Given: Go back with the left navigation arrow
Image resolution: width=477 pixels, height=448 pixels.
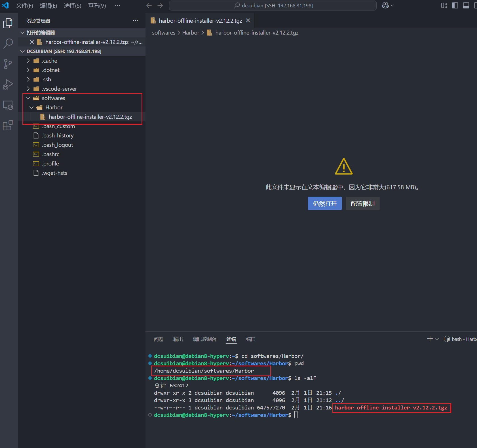Looking at the screenshot, I should click(x=149, y=6).
